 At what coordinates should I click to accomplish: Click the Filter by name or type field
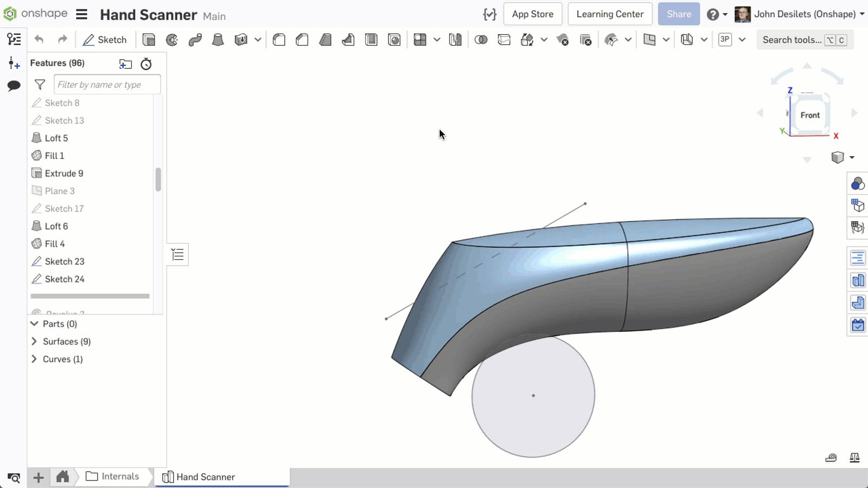[x=107, y=85]
